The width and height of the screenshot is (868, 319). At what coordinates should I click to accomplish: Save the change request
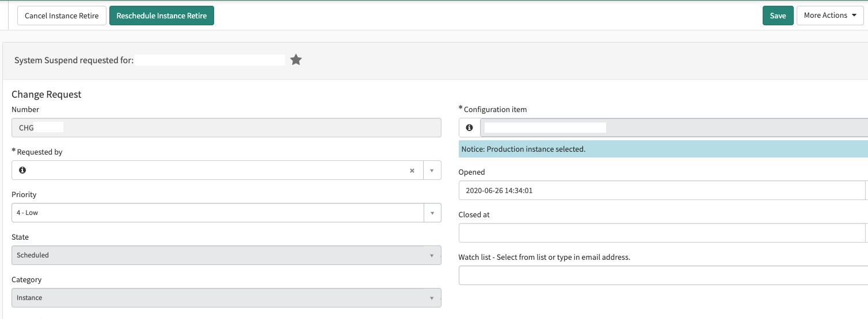click(x=778, y=16)
